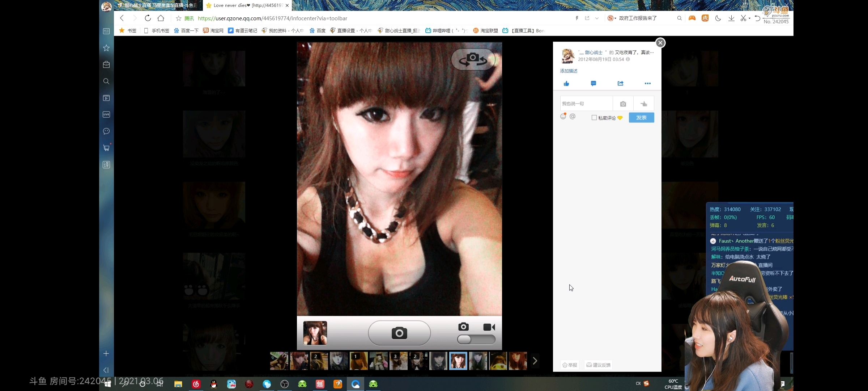This screenshot has height=391, width=868.
Task: Expand the address bar dropdown arrow
Action: pos(597,18)
